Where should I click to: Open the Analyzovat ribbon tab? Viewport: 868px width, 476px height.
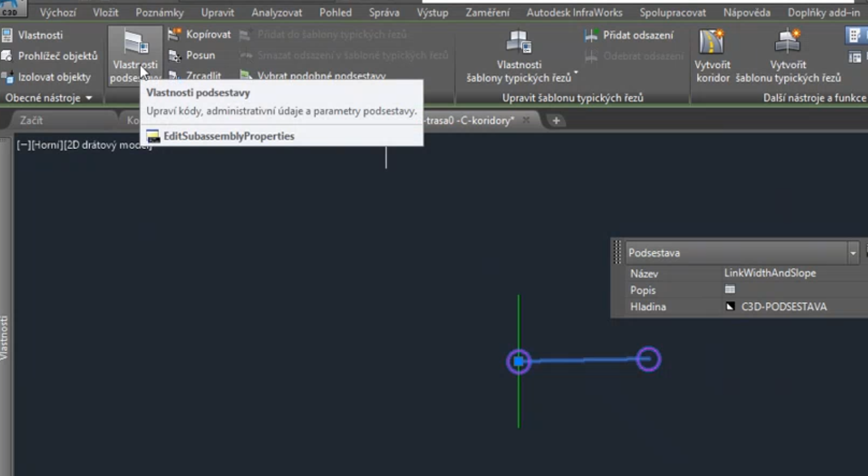(x=276, y=12)
